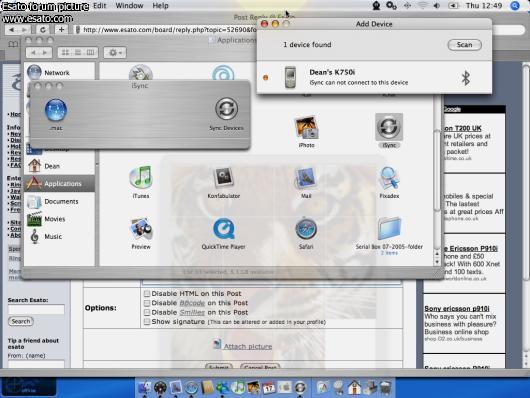Switch Finder to list view

pyautogui.click(x=78, y=52)
